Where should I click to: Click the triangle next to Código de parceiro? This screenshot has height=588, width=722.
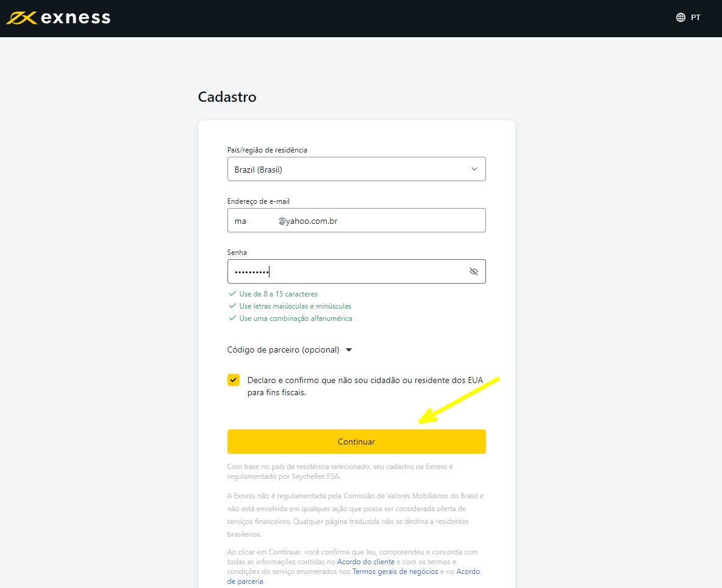[x=349, y=350]
